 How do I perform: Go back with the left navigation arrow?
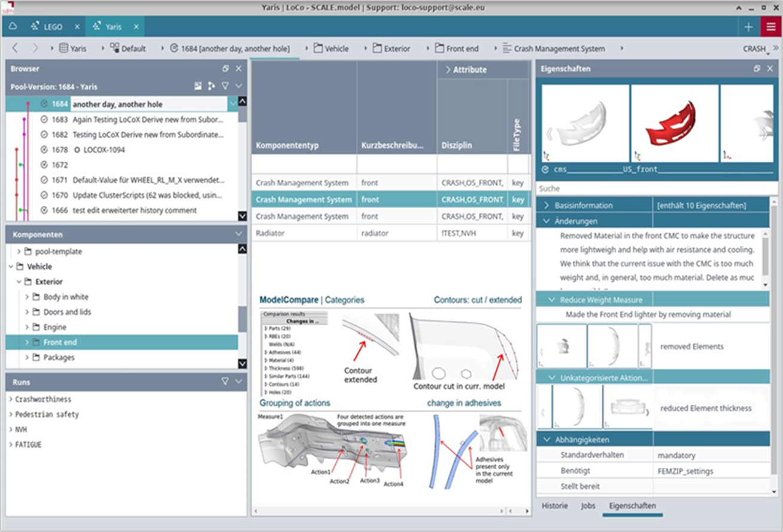click(15, 48)
